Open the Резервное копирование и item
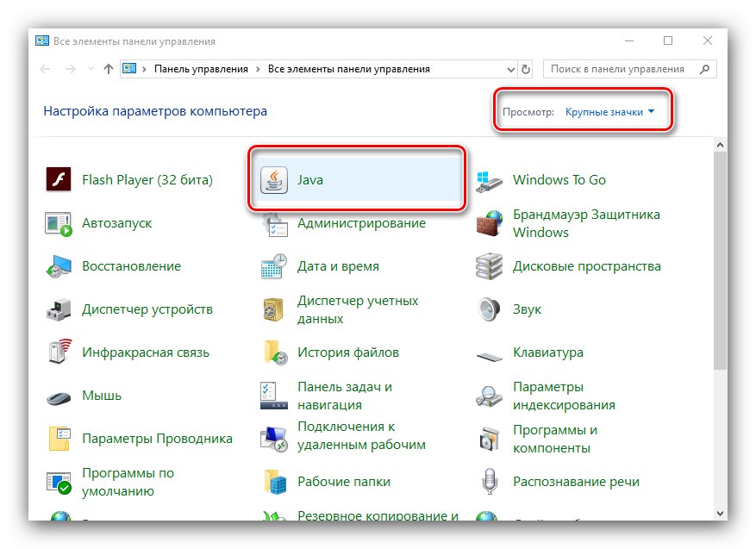 click(x=378, y=515)
